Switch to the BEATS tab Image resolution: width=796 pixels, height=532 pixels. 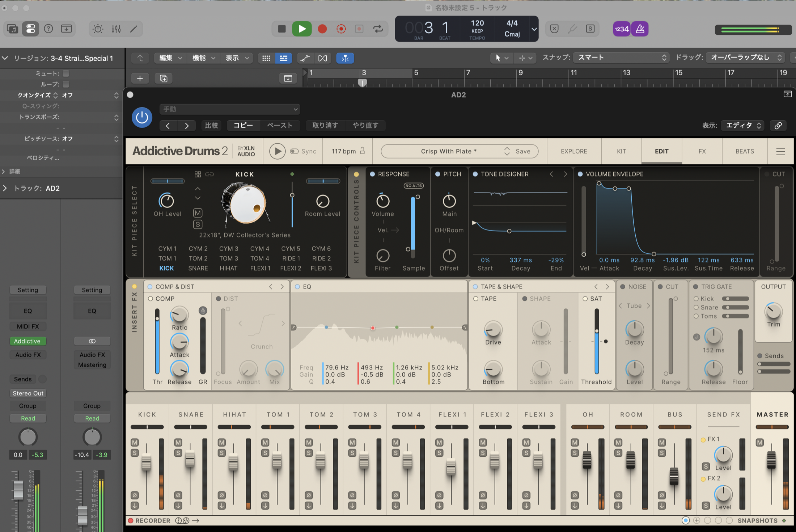coord(745,151)
